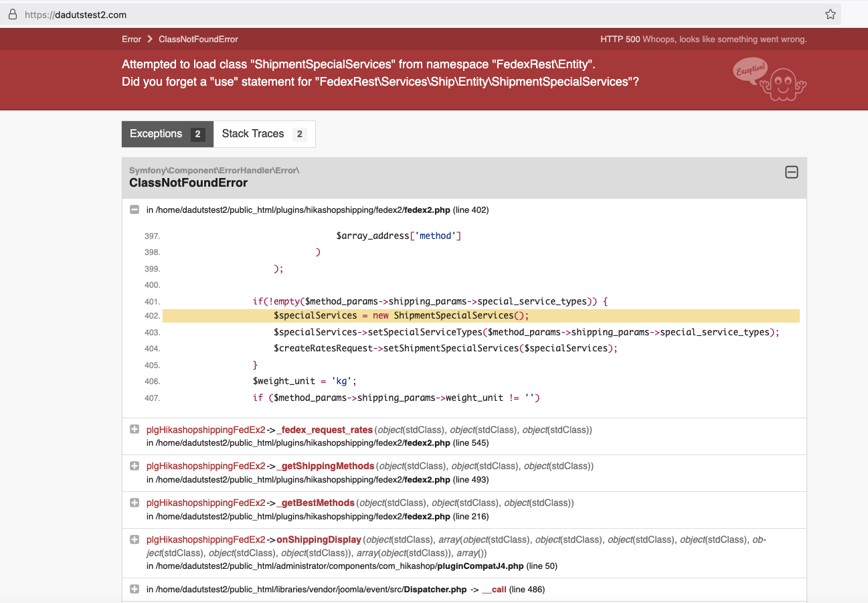
Task: Click the ClassNotFoundError heading
Action: (188, 183)
